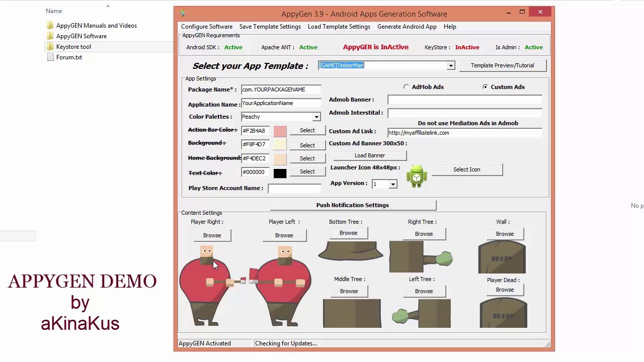Click Select for Home Background color

307,158
